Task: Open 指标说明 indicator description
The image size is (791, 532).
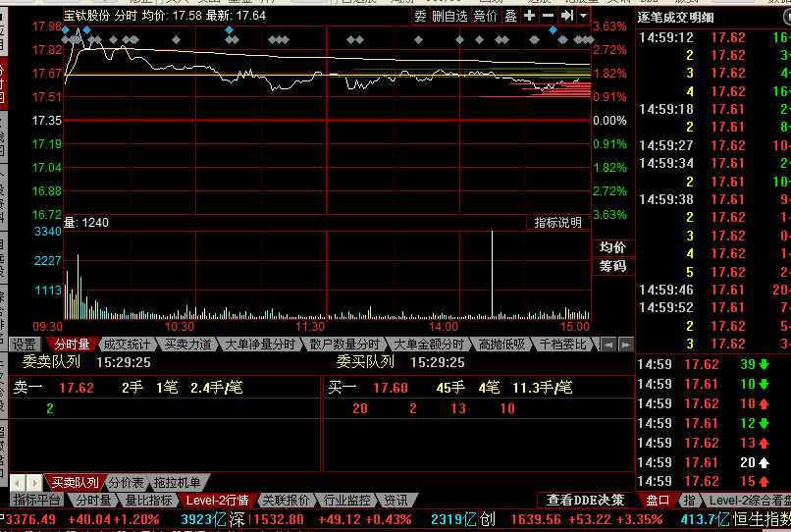Action: (x=558, y=222)
